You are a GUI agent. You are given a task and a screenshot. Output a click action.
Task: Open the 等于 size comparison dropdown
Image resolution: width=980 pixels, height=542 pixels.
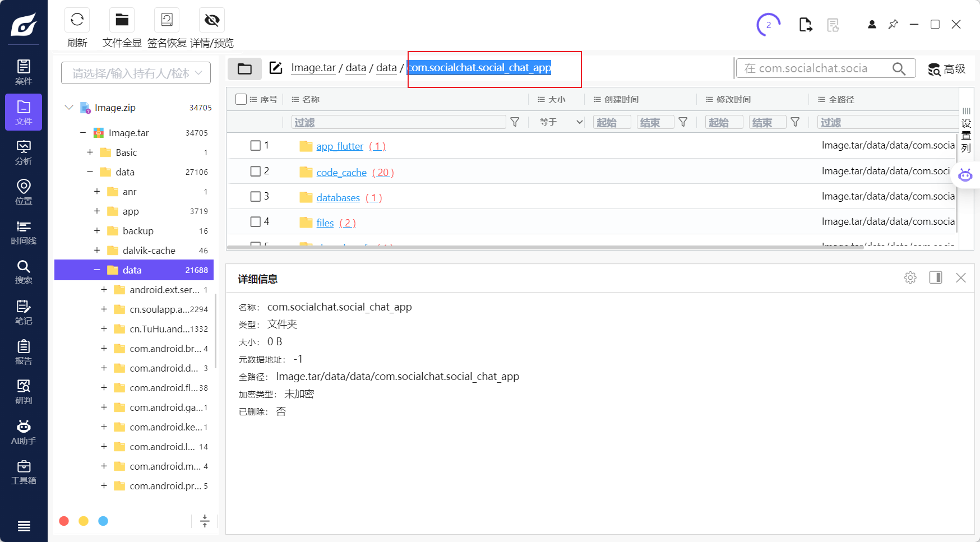pyautogui.click(x=561, y=122)
